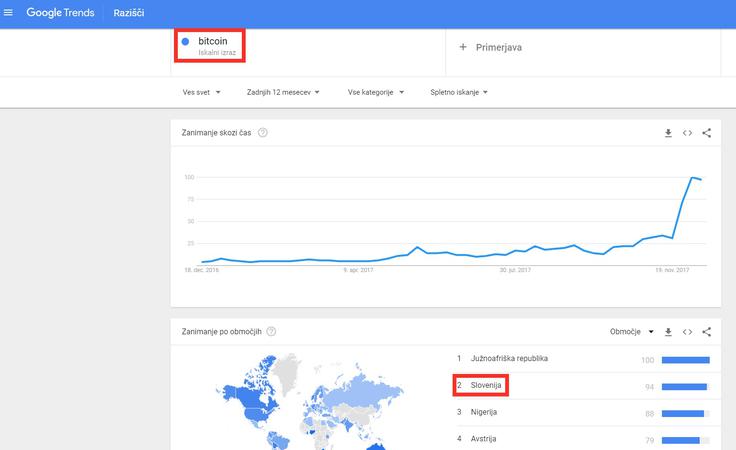This screenshot has height=450, width=736.
Task: Click the Zanimanje skozi čas title
Action: [x=216, y=133]
